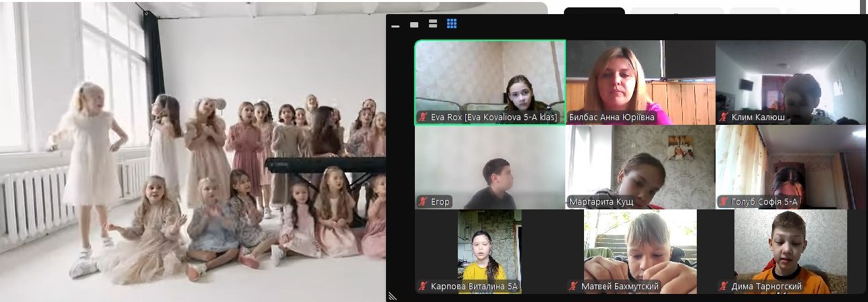Select single active speaker view icon
This screenshot has height=302, width=868.
click(x=414, y=24)
